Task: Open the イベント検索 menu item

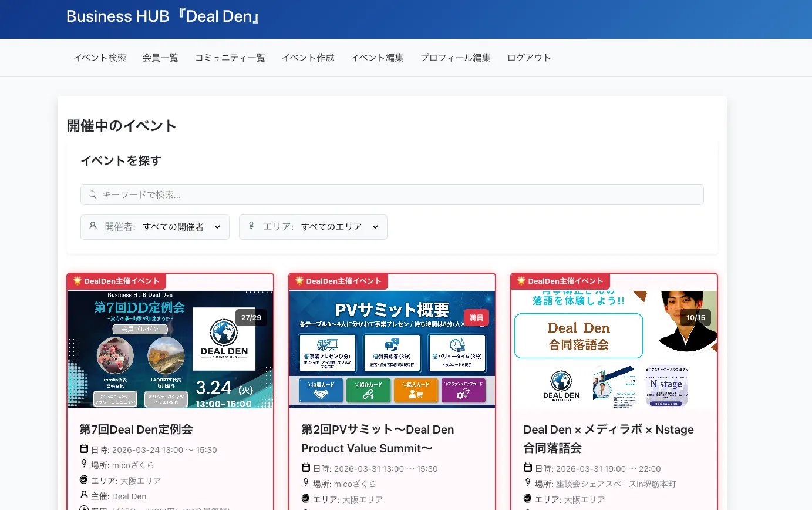Action: [100, 58]
